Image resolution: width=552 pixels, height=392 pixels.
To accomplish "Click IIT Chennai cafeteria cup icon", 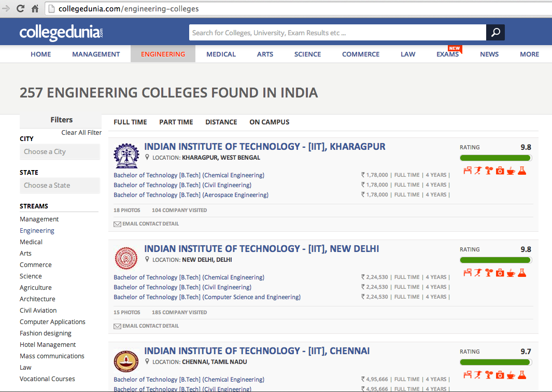I will click(511, 375).
